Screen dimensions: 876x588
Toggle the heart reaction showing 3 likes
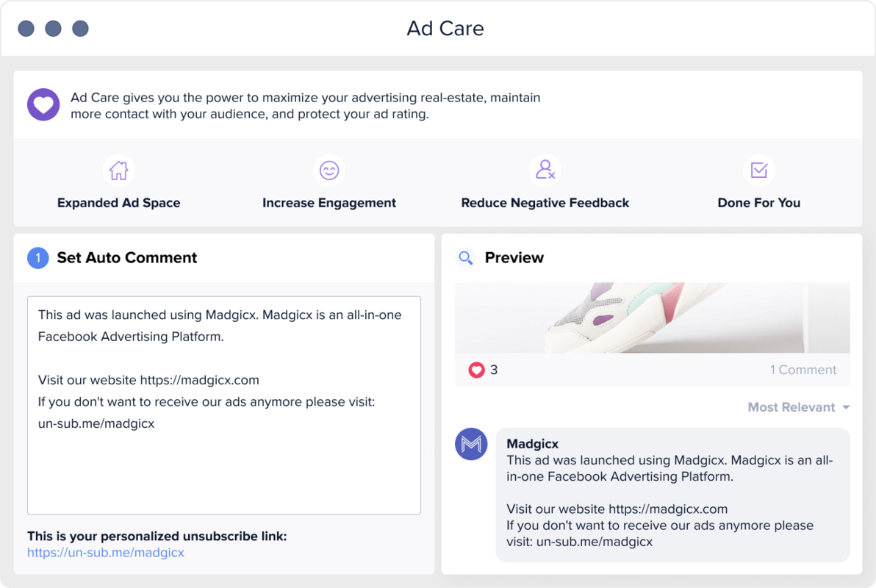477,370
